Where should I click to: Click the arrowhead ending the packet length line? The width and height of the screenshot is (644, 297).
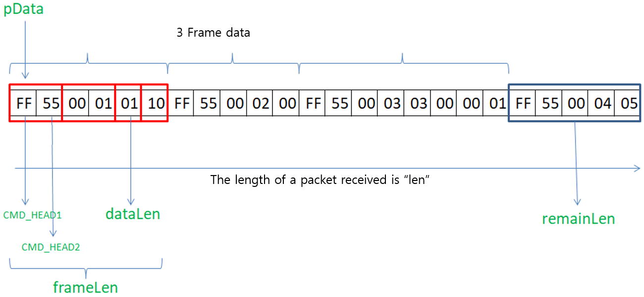point(638,169)
